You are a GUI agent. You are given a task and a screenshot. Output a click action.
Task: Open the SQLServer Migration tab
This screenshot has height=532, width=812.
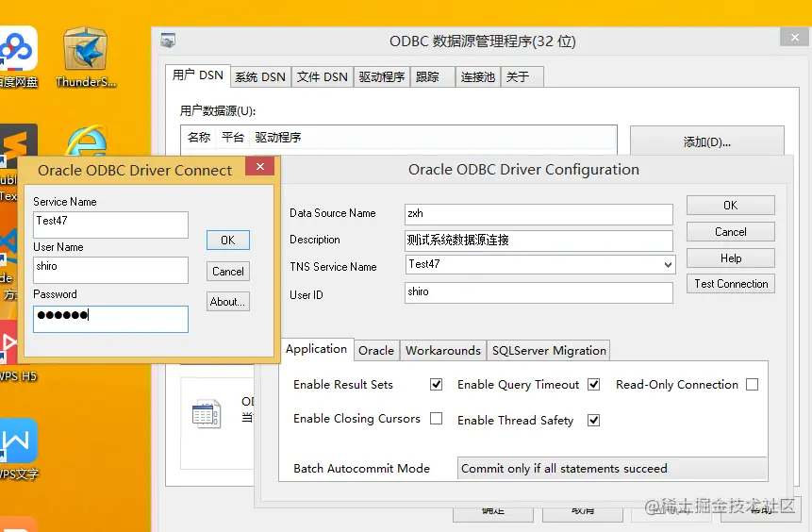point(549,351)
